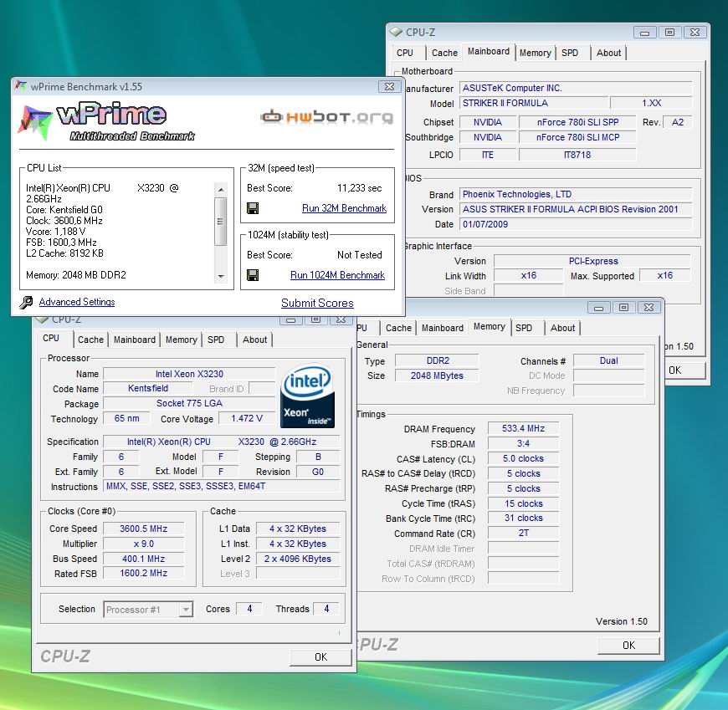The height and width of the screenshot is (710, 728).
Task: Click the Command Rate value 2T
Action: point(523,533)
